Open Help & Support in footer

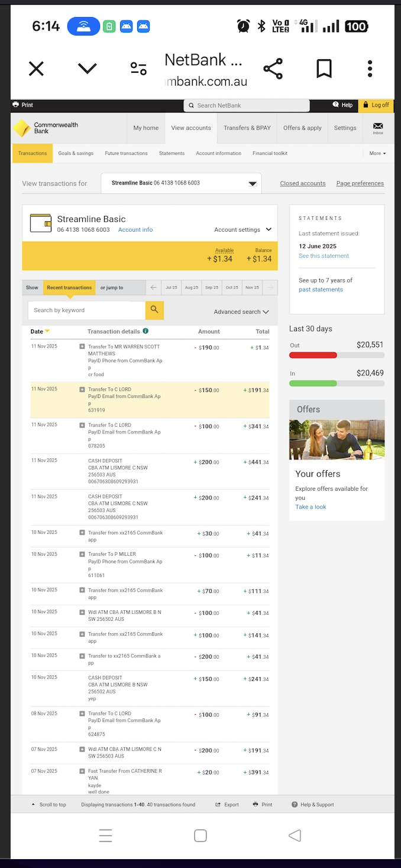pos(313,804)
